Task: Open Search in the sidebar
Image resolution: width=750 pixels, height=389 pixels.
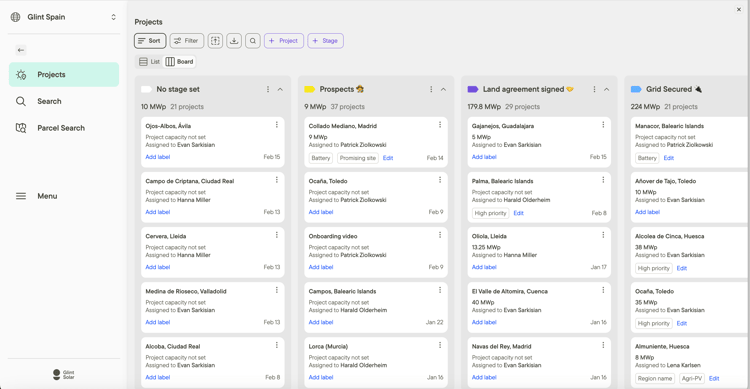Action: pos(64,101)
